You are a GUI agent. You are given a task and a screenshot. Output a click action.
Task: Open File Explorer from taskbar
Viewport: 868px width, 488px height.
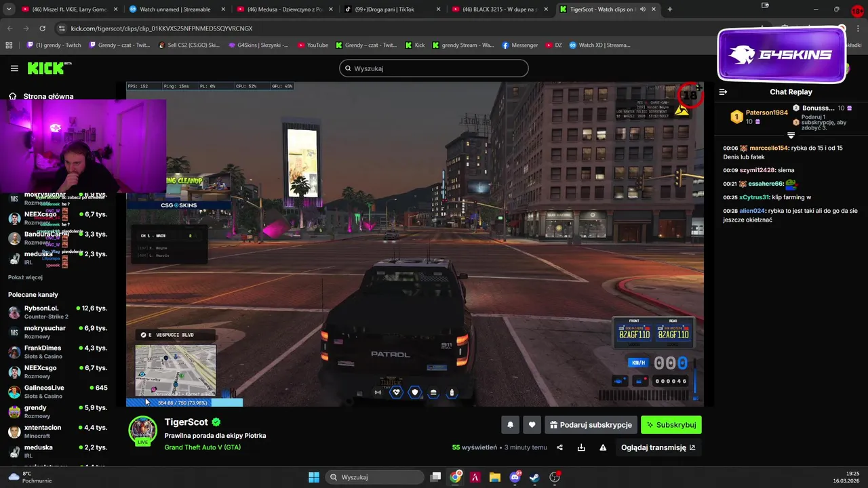click(495, 477)
